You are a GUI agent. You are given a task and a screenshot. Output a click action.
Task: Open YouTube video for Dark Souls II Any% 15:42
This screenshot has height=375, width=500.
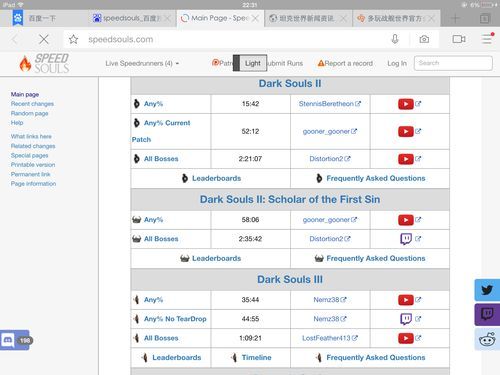click(x=405, y=104)
